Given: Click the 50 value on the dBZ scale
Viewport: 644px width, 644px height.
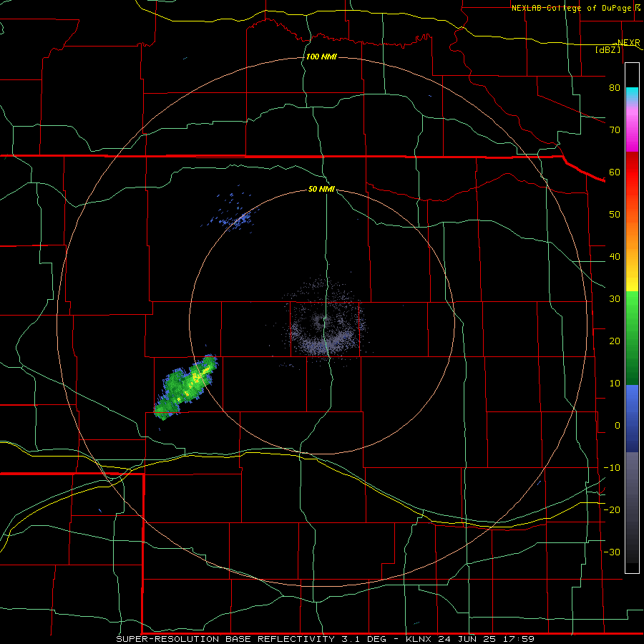Looking at the screenshot, I should click(x=615, y=215).
